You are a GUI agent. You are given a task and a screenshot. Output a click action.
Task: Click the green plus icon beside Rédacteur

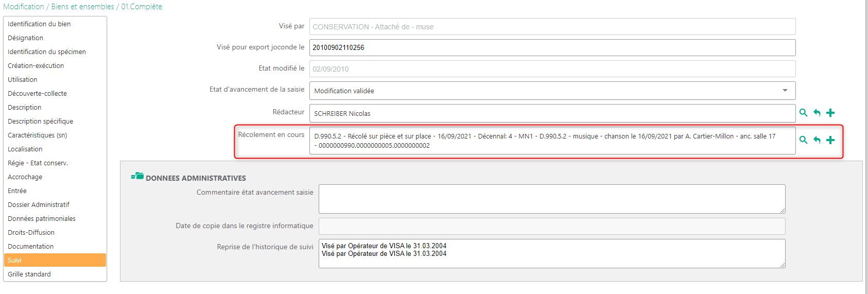pos(830,113)
